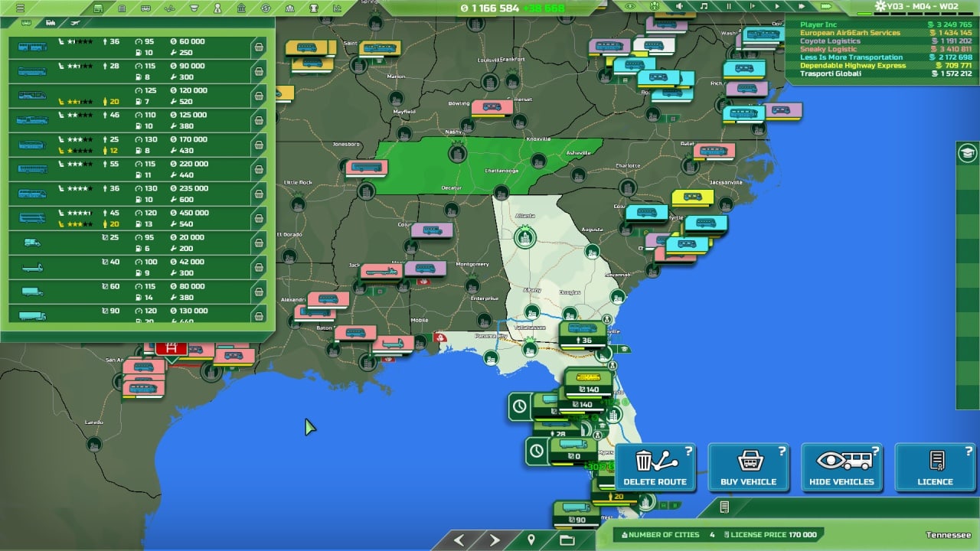The height and width of the screenshot is (551, 980).
Task: Click the Buy Vehicle button
Action: [748, 468]
